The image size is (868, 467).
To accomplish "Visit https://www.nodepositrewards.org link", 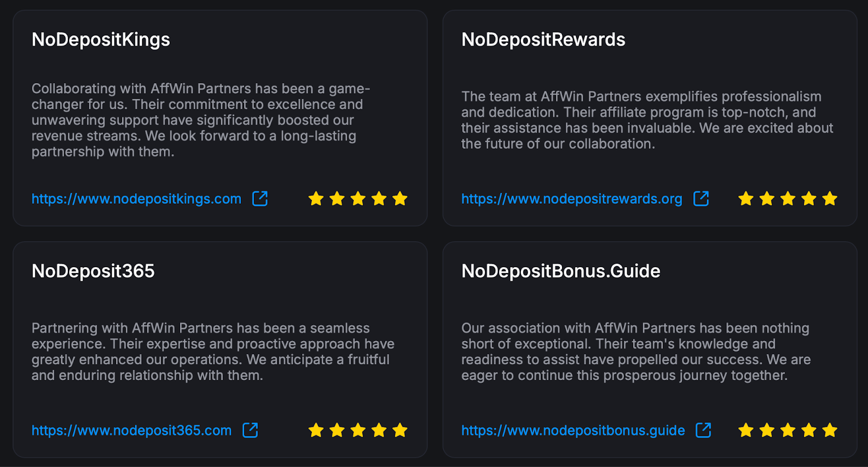I will pos(572,199).
